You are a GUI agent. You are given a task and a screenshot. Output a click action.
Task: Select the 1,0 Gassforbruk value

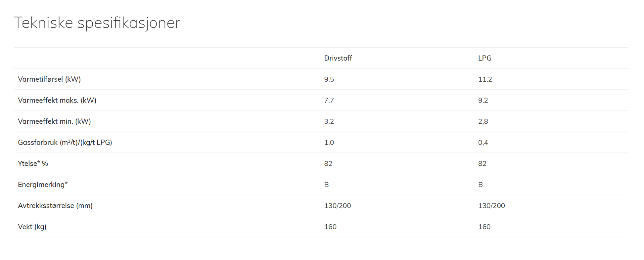click(x=329, y=143)
